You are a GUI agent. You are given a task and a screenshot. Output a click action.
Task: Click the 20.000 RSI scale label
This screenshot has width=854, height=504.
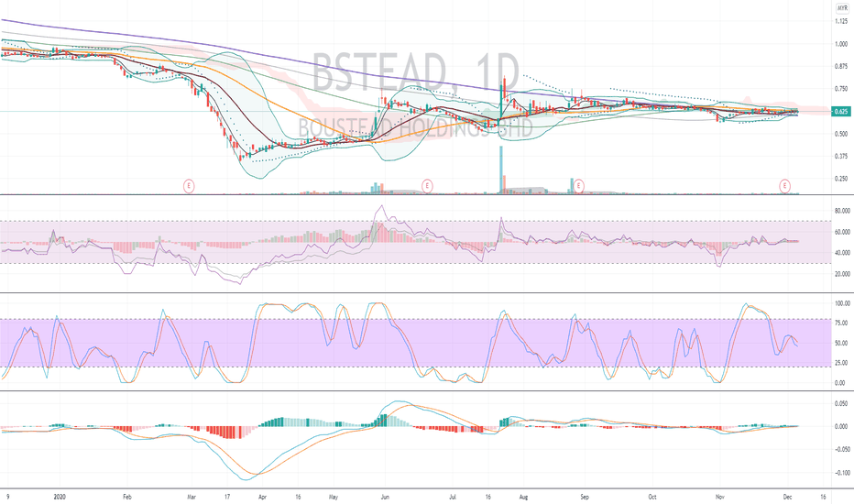click(842, 274)
